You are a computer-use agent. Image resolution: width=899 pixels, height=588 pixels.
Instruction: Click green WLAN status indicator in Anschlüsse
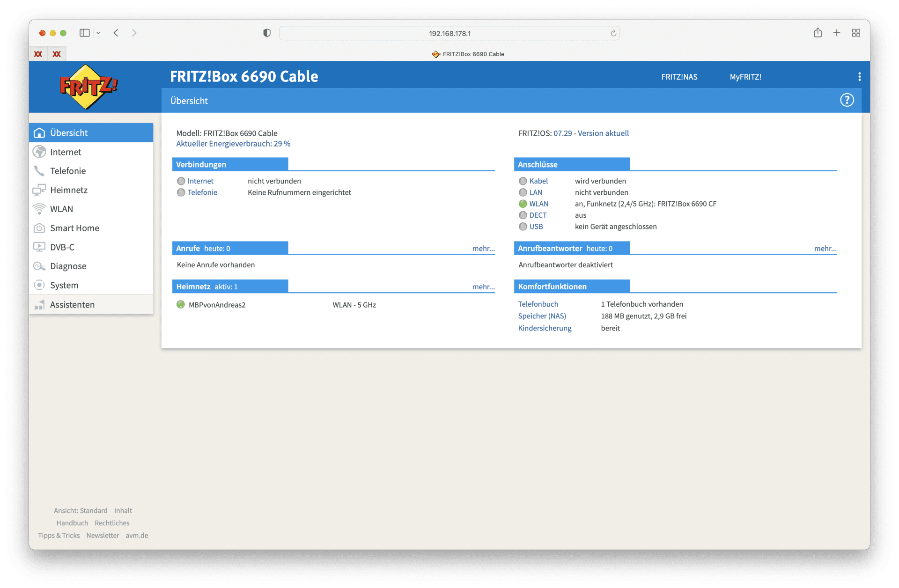523,204
